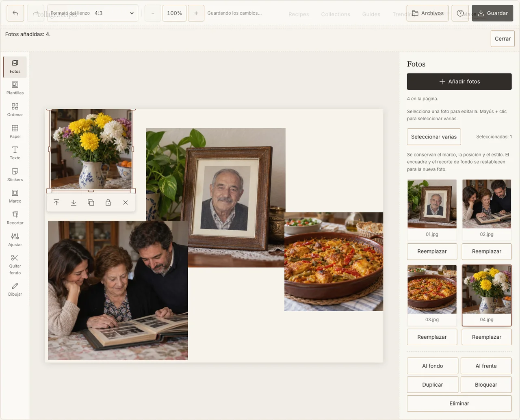Choose the Dibujar drawing tool

(15, 290)
